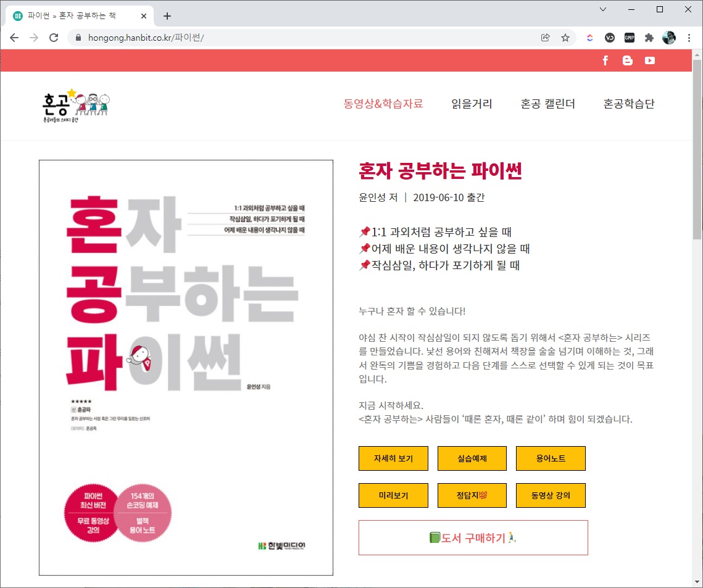This screenshot has height=588, width=703.
Task: Open the Facebook page link
Action: pyautogui.click(x=605, y=60)
